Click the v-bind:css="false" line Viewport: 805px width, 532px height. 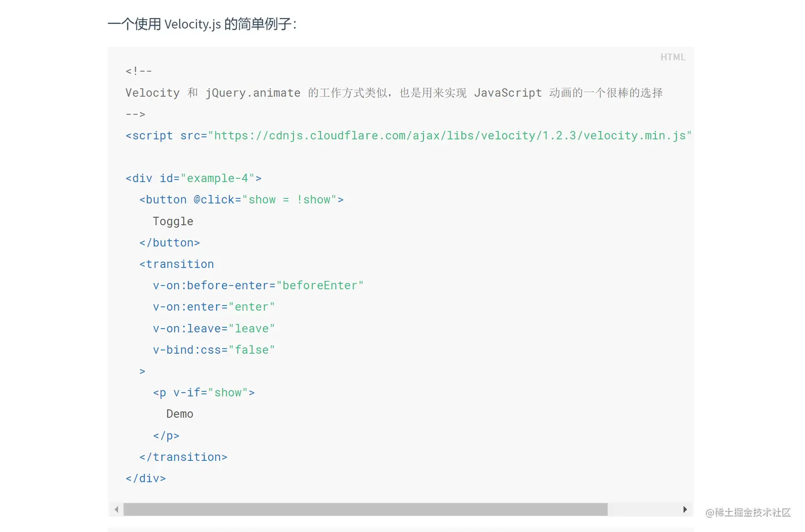(x=213, y=350)
